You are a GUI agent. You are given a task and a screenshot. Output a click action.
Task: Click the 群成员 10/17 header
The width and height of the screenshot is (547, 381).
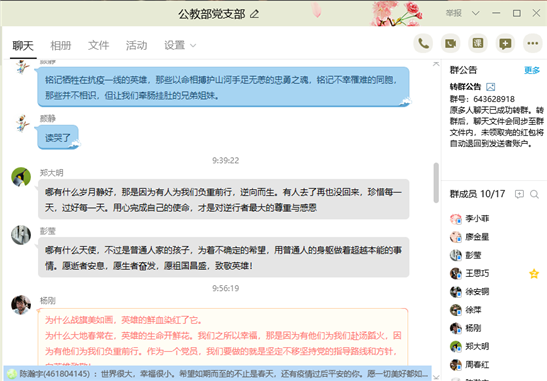tap(478, 194)
